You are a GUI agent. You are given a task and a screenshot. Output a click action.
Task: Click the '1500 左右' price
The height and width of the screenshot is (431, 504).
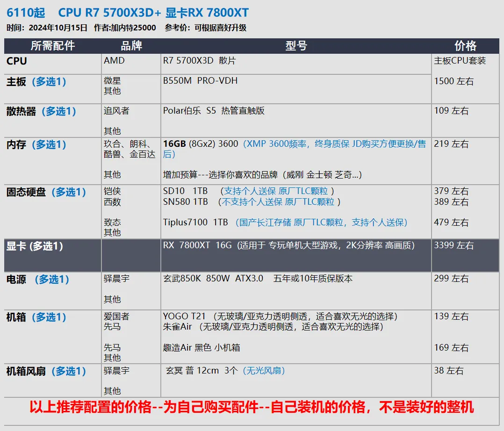454,81
